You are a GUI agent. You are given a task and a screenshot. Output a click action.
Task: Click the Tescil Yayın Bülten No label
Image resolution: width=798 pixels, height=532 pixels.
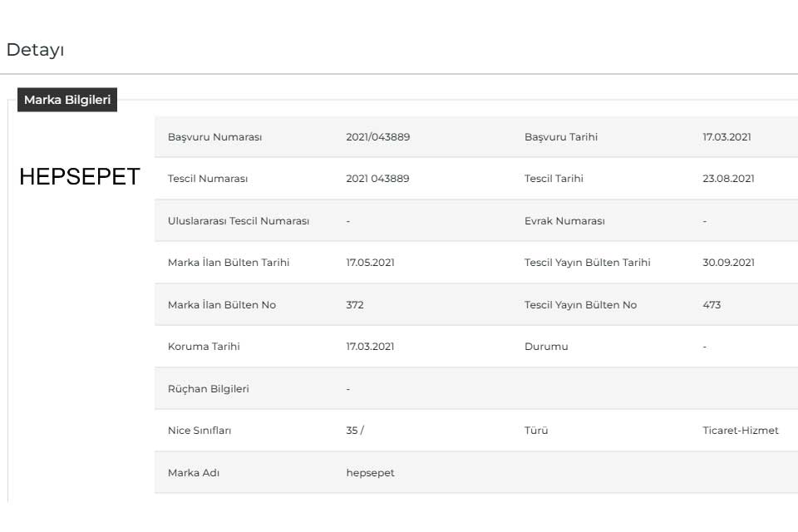point(581,305)
